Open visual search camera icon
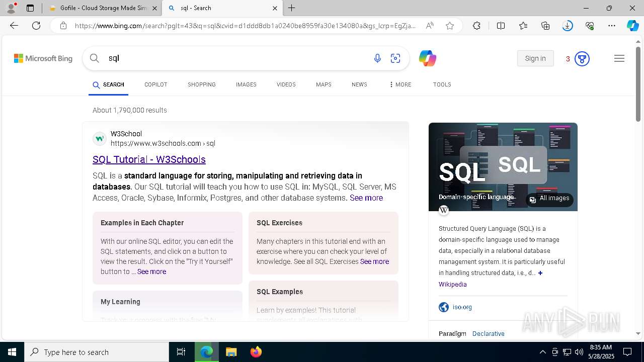644x362 pixels. pos(395,58)
